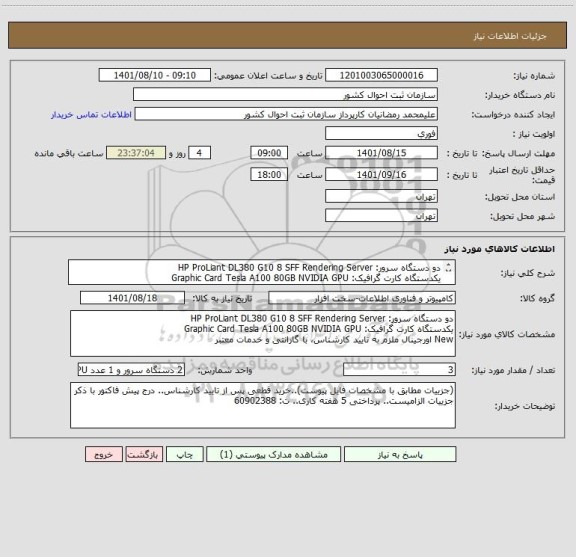Click header 'جزئیات اطلاعات نیاز'
Viewport: 576px width, 557px height.
pyautogui.click(x=510, y=36)
